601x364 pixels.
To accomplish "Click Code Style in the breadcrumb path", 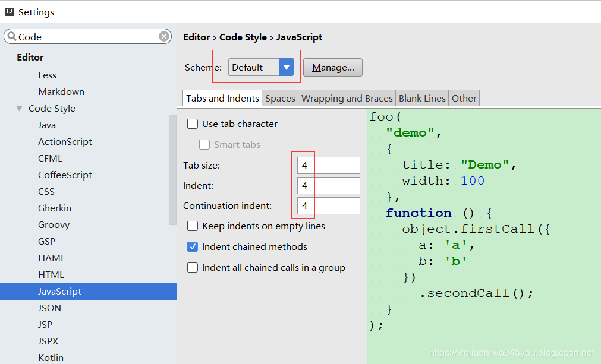I will click(x=243, y=37).
